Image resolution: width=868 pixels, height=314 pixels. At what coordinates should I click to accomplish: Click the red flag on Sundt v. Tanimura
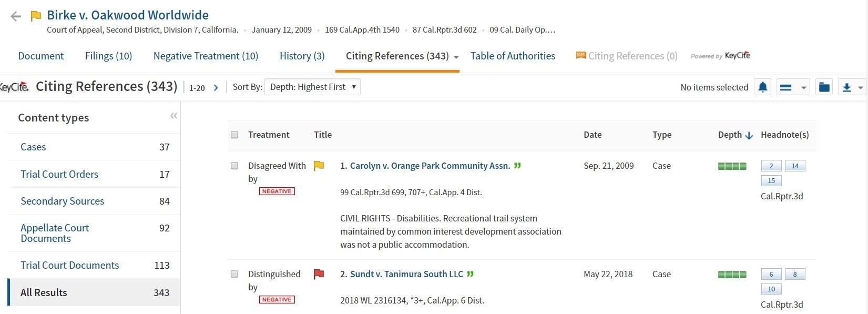[x=319, y=274]
